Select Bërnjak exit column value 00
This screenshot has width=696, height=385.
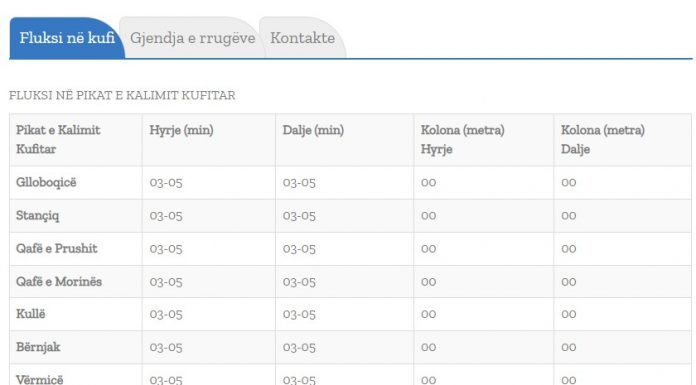(x=569, y=347)
